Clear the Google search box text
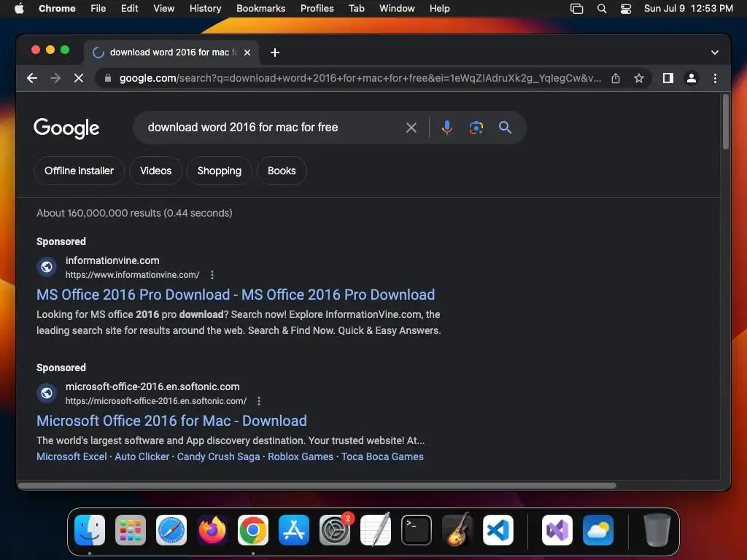Screen dimensions: 747x560 (x=411, y=128)
